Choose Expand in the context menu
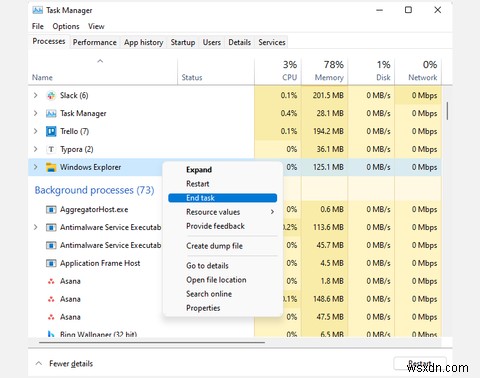 [223, 170]
